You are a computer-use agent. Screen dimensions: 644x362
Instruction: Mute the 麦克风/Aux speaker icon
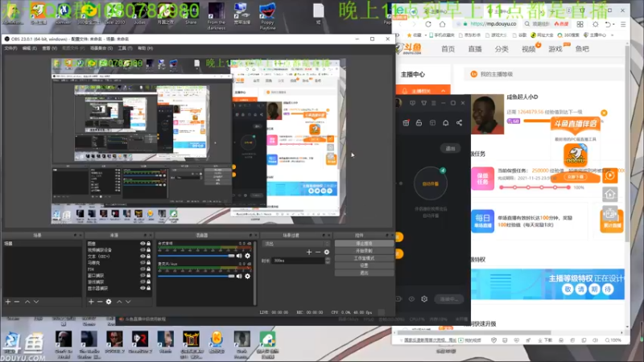pyautogui.click(x=239, y=276)
